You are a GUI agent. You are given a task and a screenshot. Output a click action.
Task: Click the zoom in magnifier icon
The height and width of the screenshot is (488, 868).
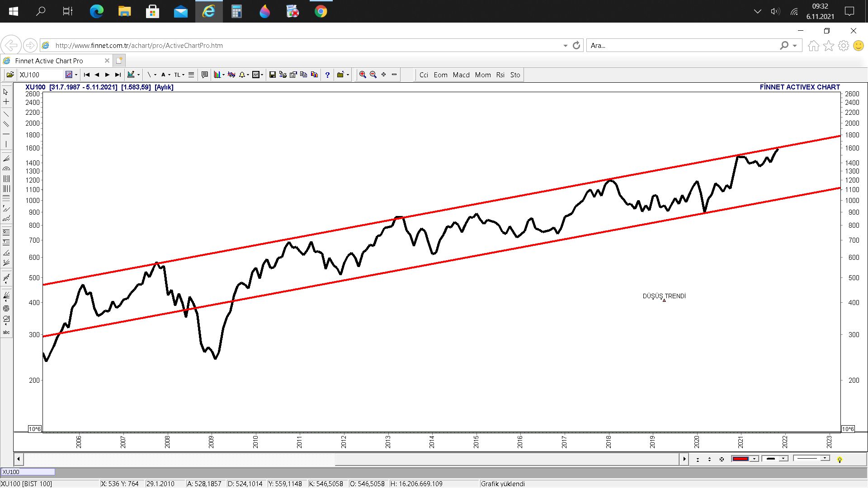[x=363, y=75]
